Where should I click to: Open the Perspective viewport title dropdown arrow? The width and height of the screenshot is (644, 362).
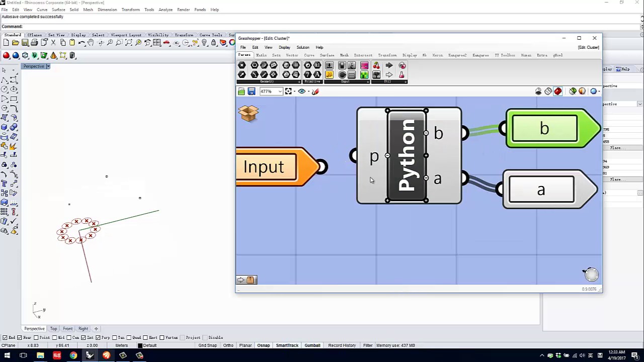click(x=48, y=66)
